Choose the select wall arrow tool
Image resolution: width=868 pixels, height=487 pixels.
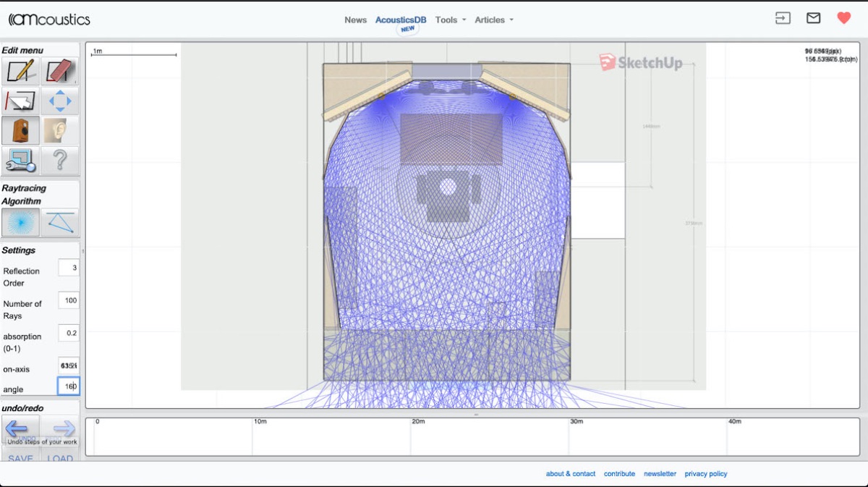[20, 101]
